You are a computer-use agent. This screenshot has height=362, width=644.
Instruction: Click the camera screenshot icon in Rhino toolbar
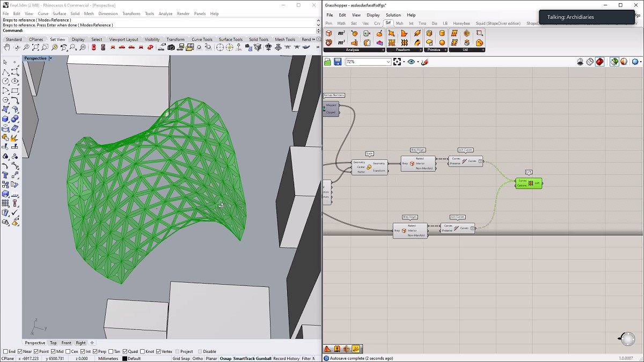171,48
